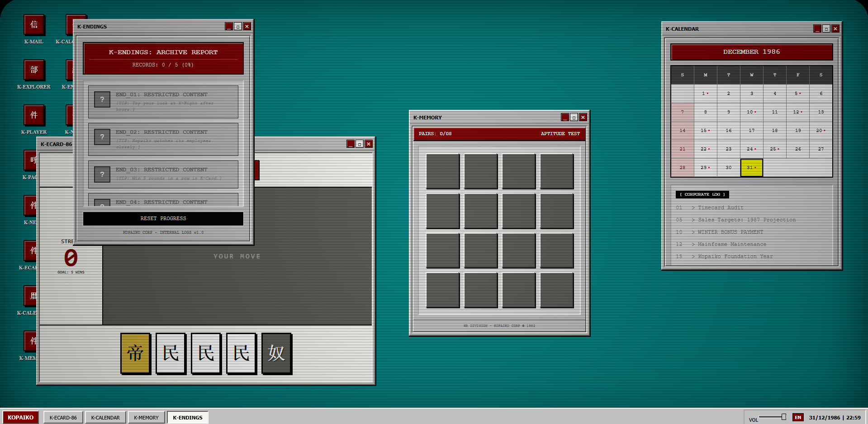The image size is (868, 424).
Task: Open the Timecard Audit log entry
Action: [x=751, y=208]
